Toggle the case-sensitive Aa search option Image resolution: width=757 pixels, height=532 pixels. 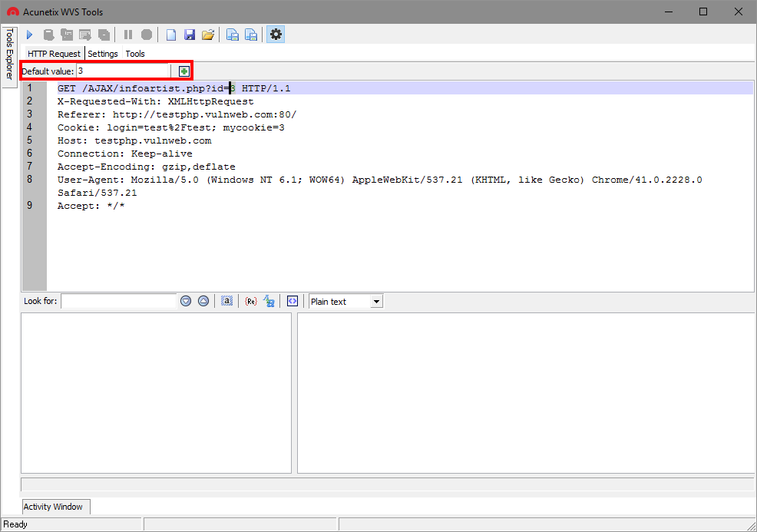click(269, 301)
